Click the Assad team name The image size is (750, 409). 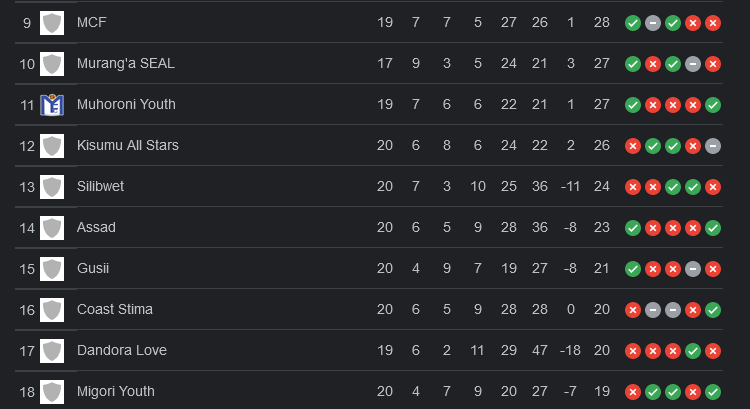click(96, 227)
